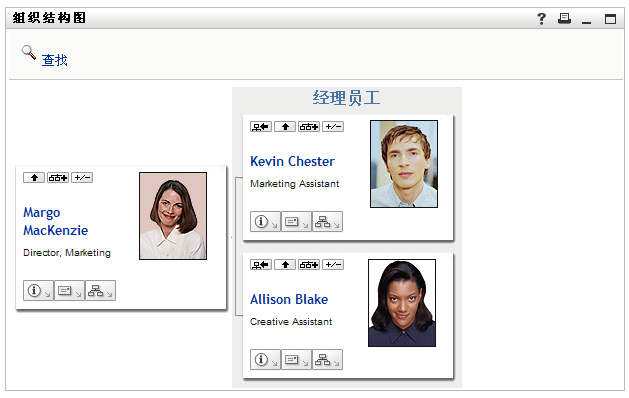The height and width of the screenshot is (398, 629).
Task: Open the 查找 search link
Action: pos(55,60)
